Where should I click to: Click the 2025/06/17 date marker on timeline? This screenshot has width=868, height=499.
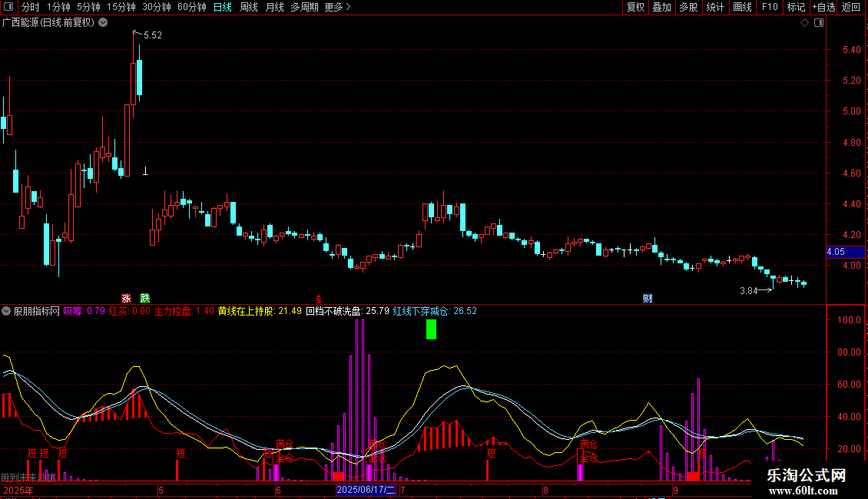(366, 490)
